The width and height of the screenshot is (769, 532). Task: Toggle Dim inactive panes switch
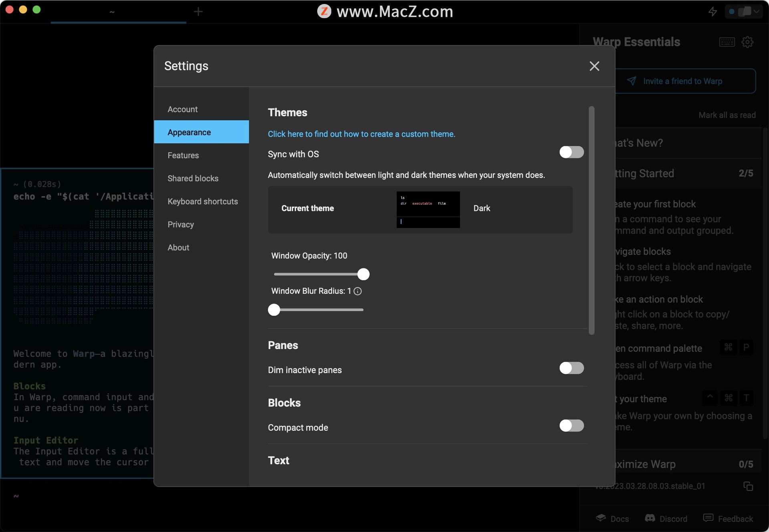572,368
